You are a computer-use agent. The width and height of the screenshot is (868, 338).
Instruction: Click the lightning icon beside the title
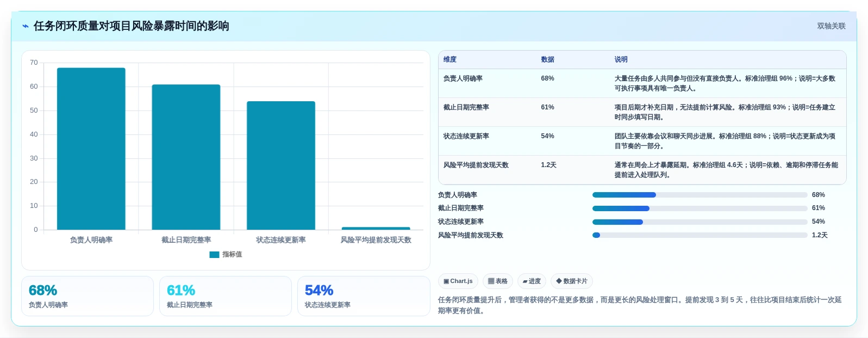[25, 26]
